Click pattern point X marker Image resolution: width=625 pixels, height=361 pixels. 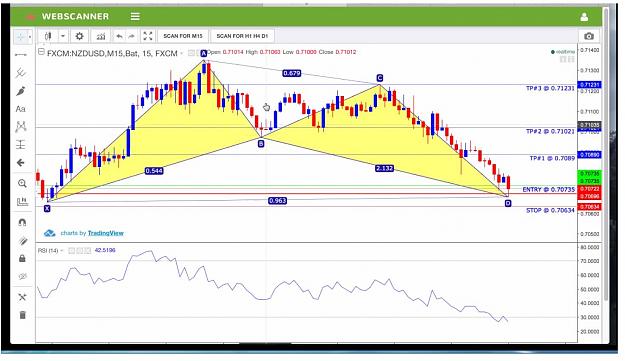[47, 208]
